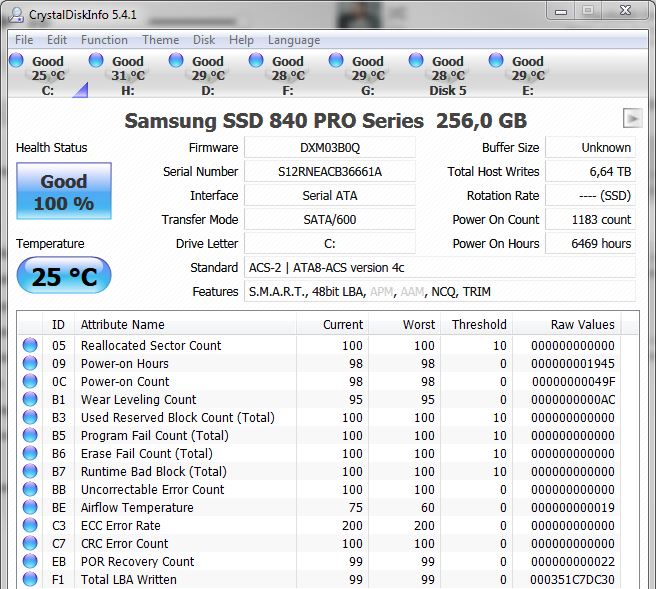Open the Disk menu
656x589 pixels.
pyautogui.click(x=204, y=40)
